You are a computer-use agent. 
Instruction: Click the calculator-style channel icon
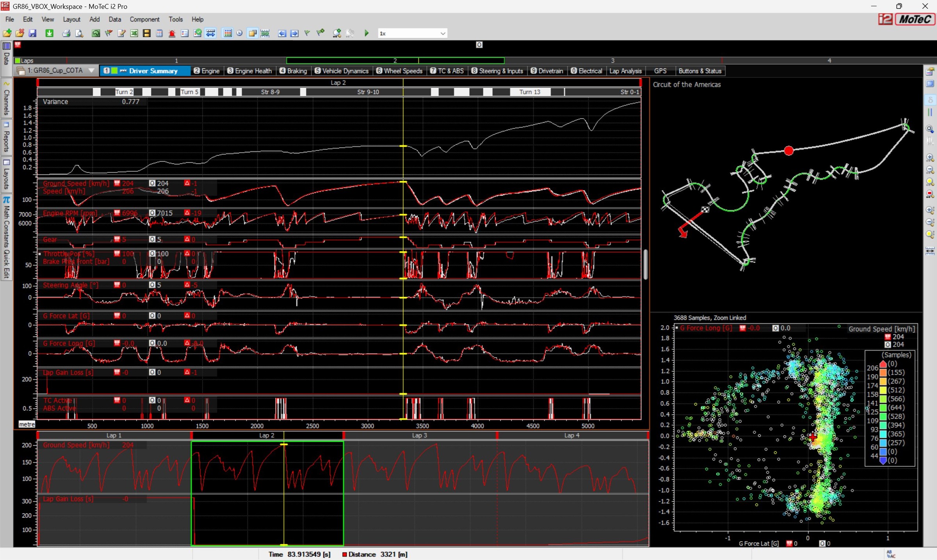159,34
